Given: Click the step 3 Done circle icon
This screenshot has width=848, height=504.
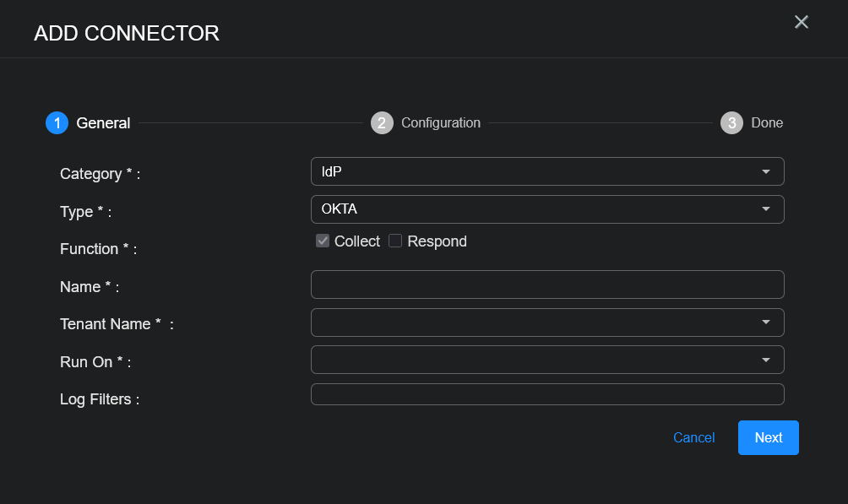Looking at the screenshot, I should click(731, 123).
